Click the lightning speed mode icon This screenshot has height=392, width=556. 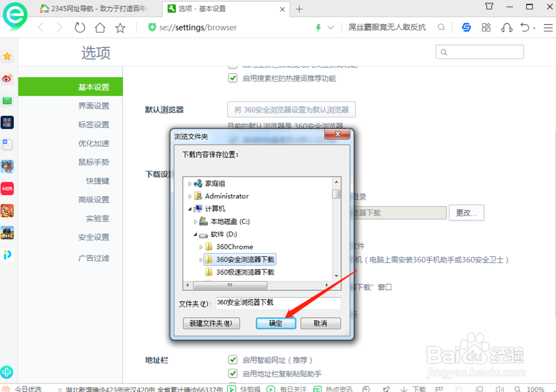tap(319, 28)
